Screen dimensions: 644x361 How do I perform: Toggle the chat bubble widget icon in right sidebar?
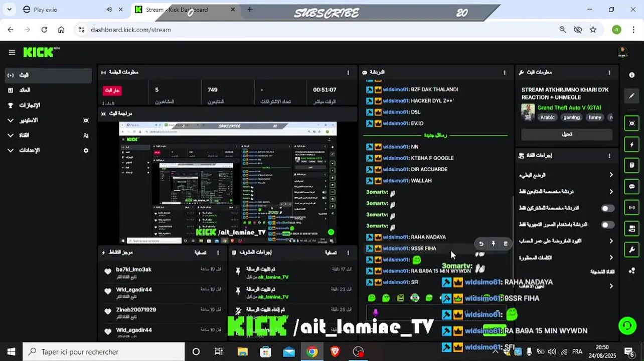coord(631,187)
